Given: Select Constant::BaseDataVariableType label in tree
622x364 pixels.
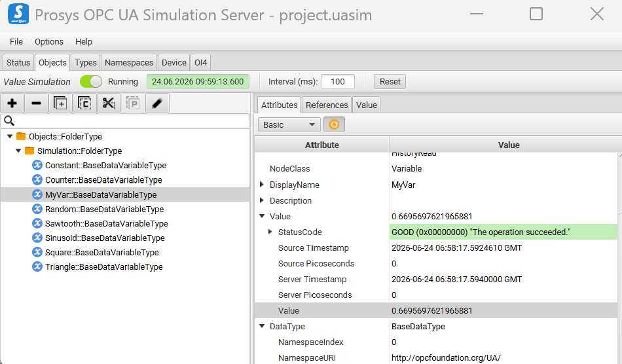Looking at the screenshot, I should (x=105, y=166).
